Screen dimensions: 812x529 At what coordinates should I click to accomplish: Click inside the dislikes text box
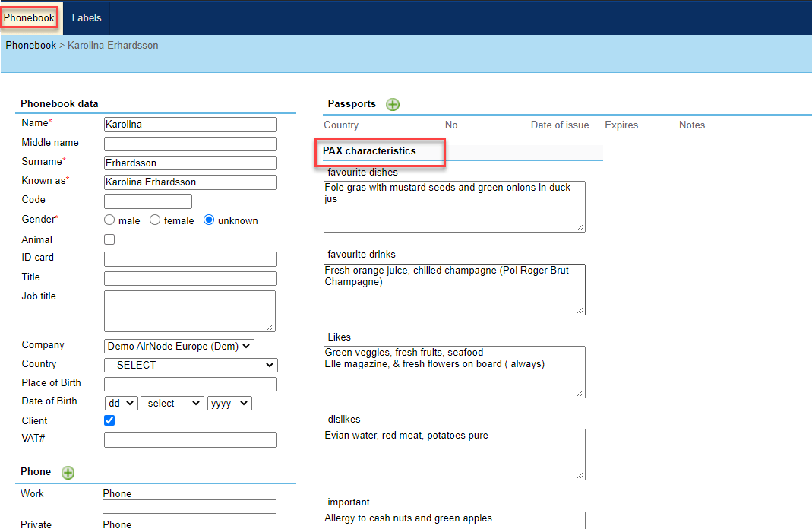pos(453,454)
